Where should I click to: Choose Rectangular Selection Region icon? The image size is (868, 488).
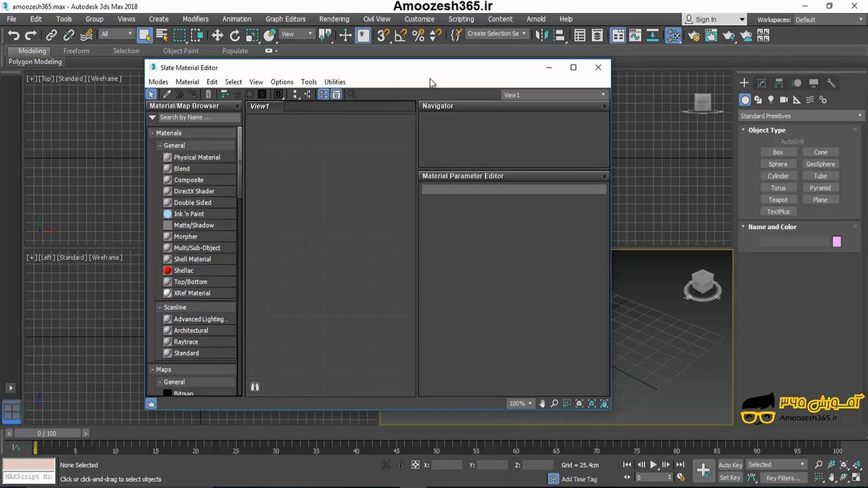click(180, 35)
